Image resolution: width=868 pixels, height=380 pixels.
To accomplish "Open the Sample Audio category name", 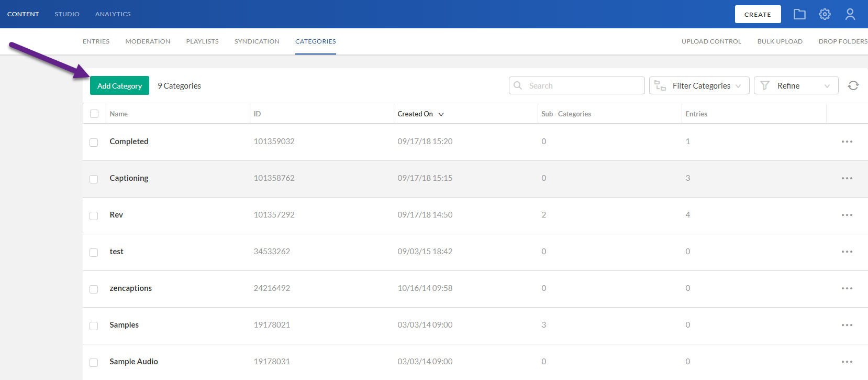I will (133, 362).
